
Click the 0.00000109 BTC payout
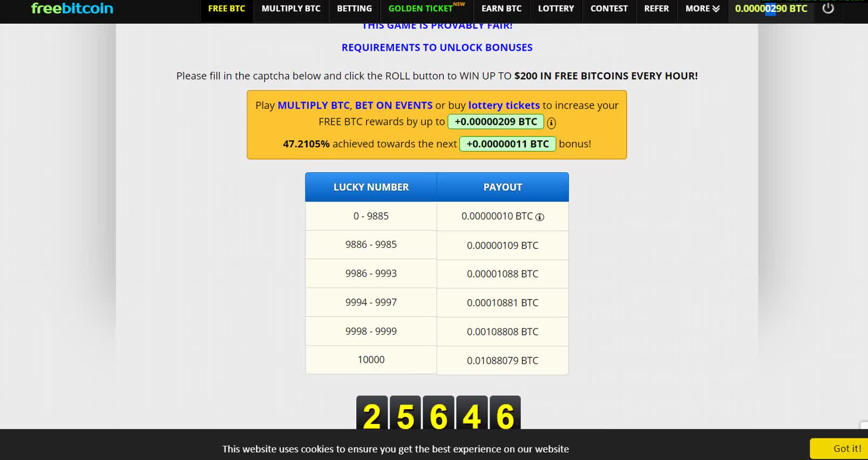click(503, 246)
